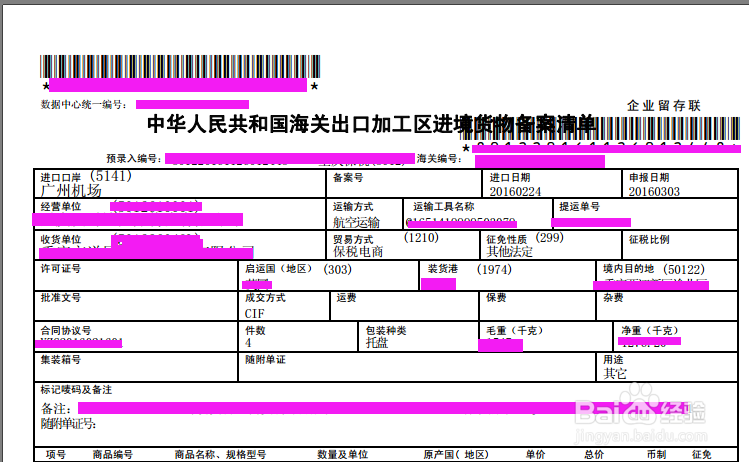Click the 广州机场 value
Image resolution: width=749 pixels, height=462 pixels.
click(x=71, y=191)
